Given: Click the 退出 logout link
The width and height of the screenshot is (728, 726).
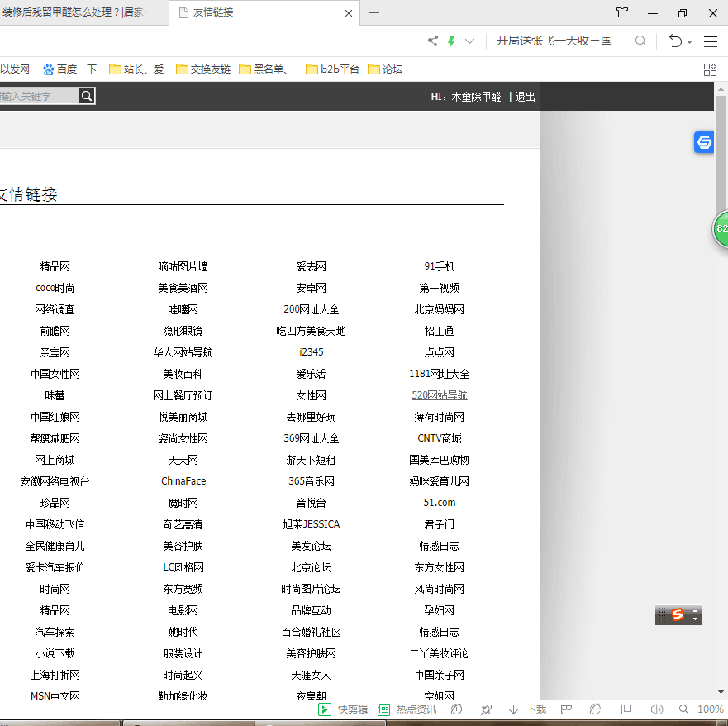Looking at the screenshot, I should [x=525, y=97].
